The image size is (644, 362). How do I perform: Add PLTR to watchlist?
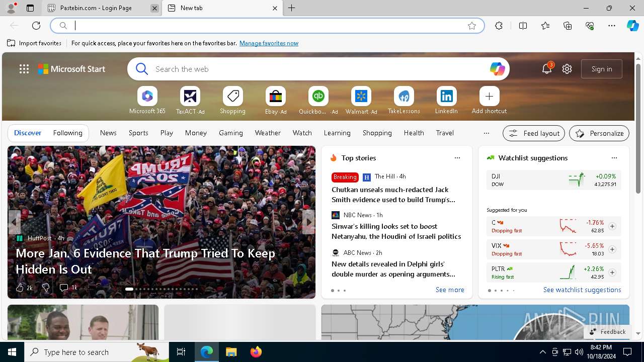coord(612,273)
